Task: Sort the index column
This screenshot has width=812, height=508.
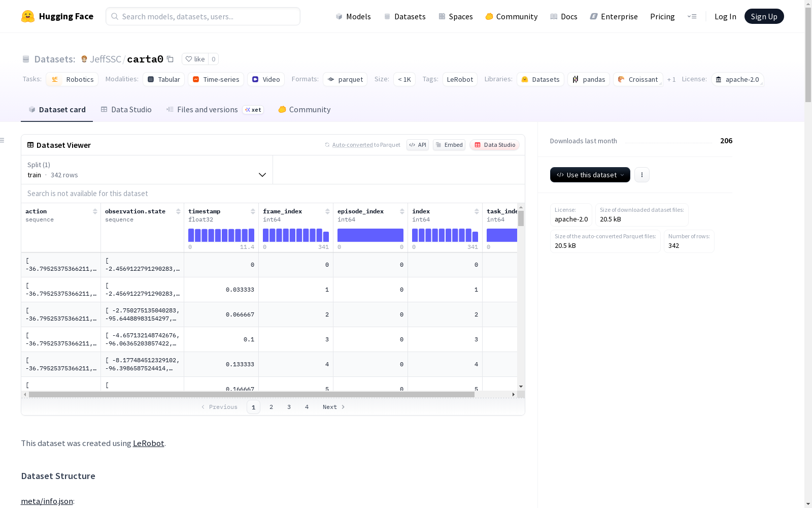Action: (477, 211)
